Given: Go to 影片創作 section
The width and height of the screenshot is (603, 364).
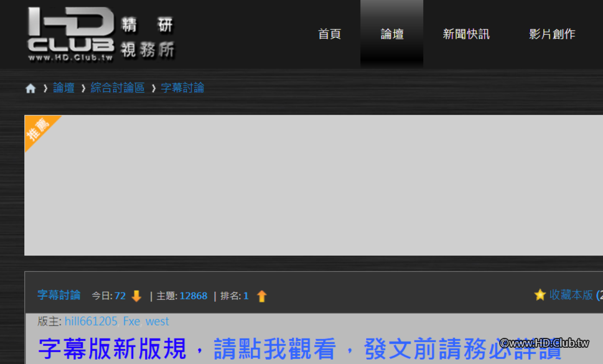Looking at the screenshot, I should pos(552,34).
